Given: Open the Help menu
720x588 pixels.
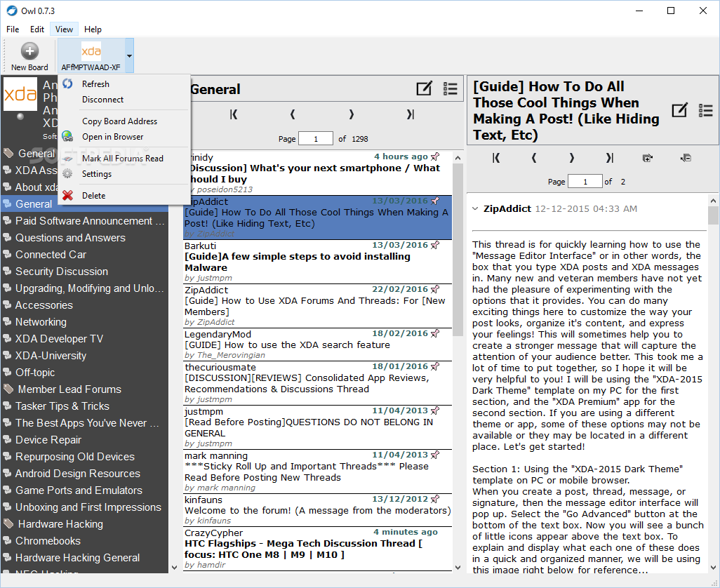Looking at the screenshot, I should click(x=93, y=29).
